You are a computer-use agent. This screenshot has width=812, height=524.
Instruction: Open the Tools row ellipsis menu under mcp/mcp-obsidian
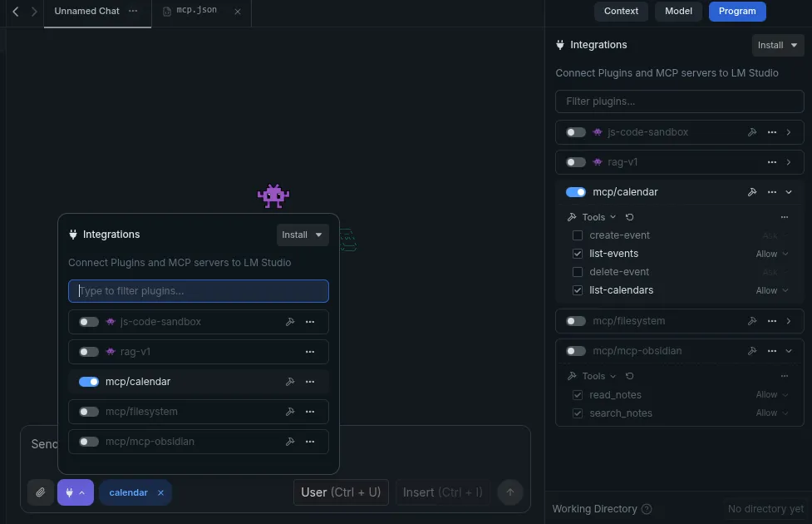(785, 376)
